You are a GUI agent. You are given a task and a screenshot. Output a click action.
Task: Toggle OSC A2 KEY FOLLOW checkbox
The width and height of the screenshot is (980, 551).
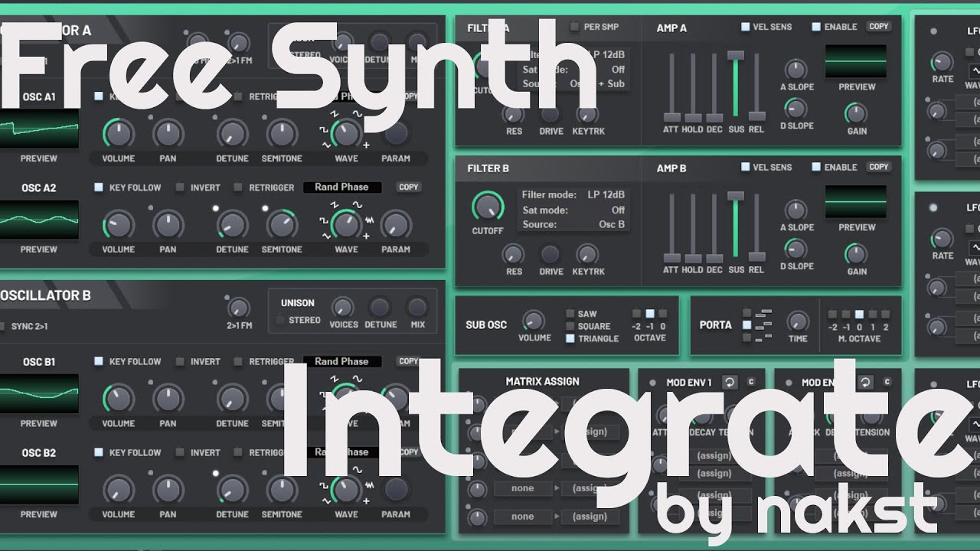click(99, 187)
